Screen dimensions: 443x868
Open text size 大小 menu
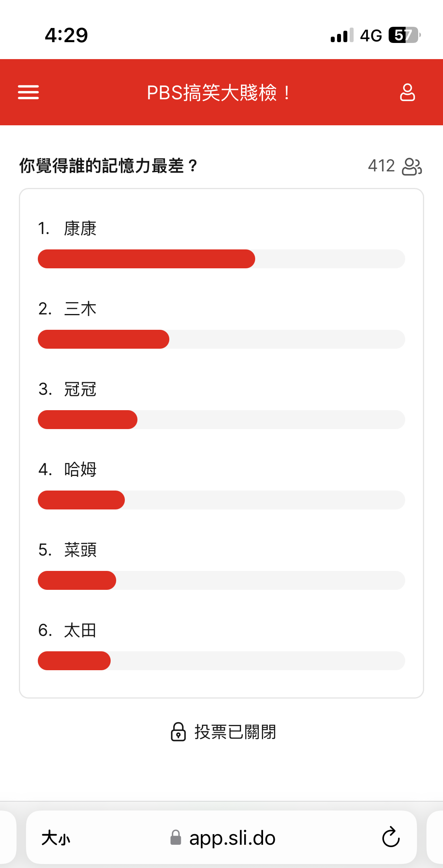pyautogui.click(x=56, y=838)
